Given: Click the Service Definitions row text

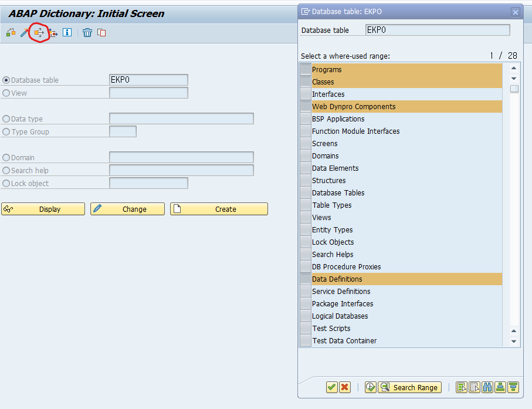Looking at the screenshot, I should (x=341, y=291).
